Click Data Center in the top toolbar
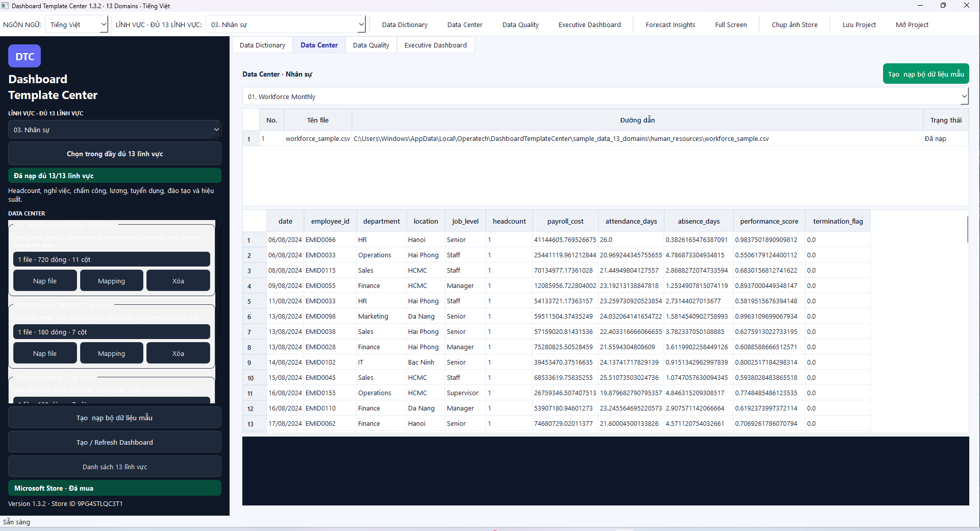980x531 pixels. [465, 25]
